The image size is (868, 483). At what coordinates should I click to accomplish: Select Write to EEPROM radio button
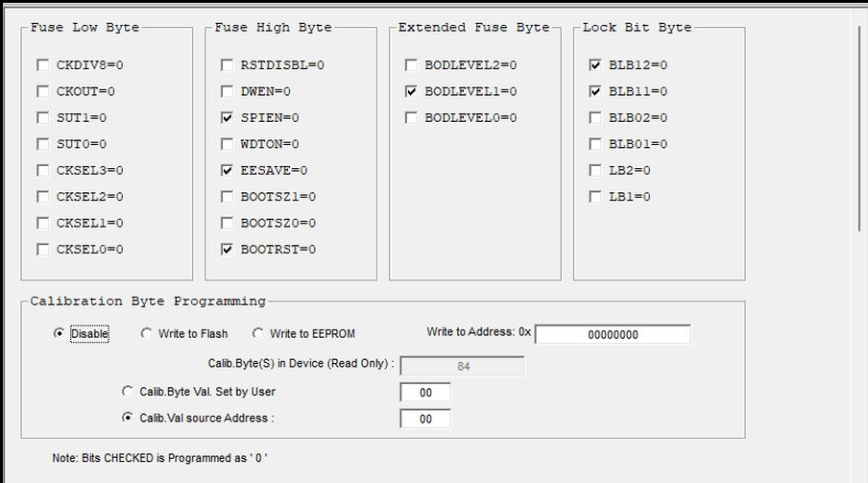click(257, 333)
